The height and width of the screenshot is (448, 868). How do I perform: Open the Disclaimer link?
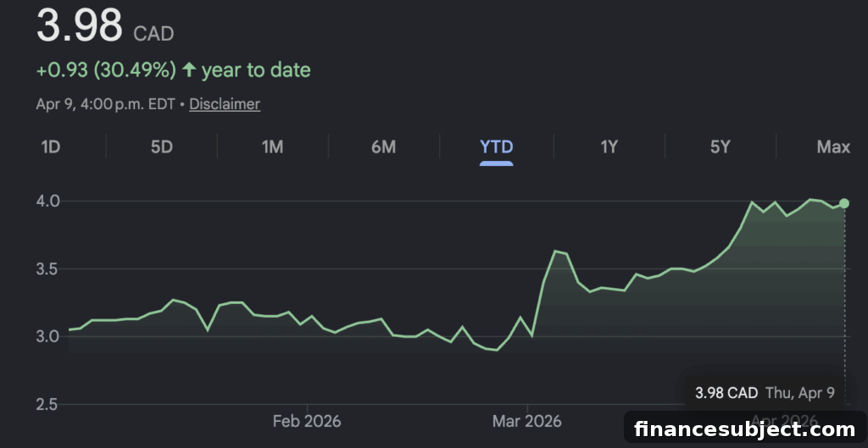[x=225, y=104]
